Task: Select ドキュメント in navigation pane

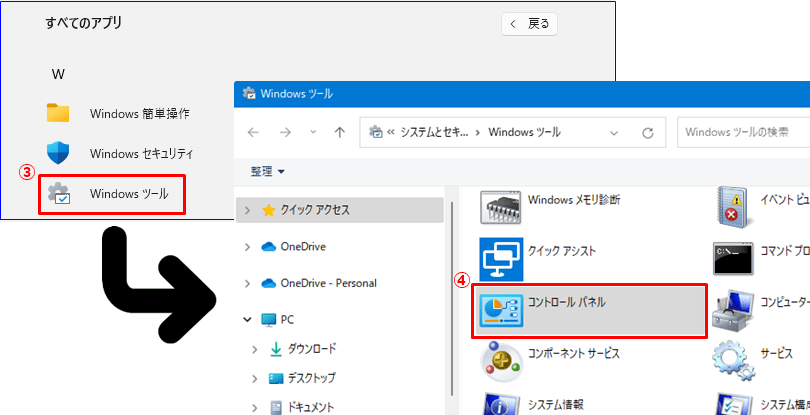Action: [x=310, y=408]
